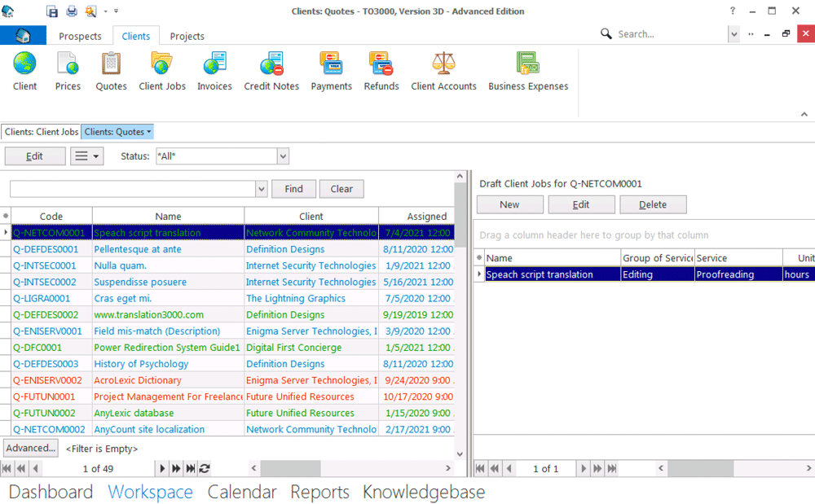Click Edit in Draft Client Jobs panel
The width and height of the screenshot is (815, 504).
click(x=581, y=204)
